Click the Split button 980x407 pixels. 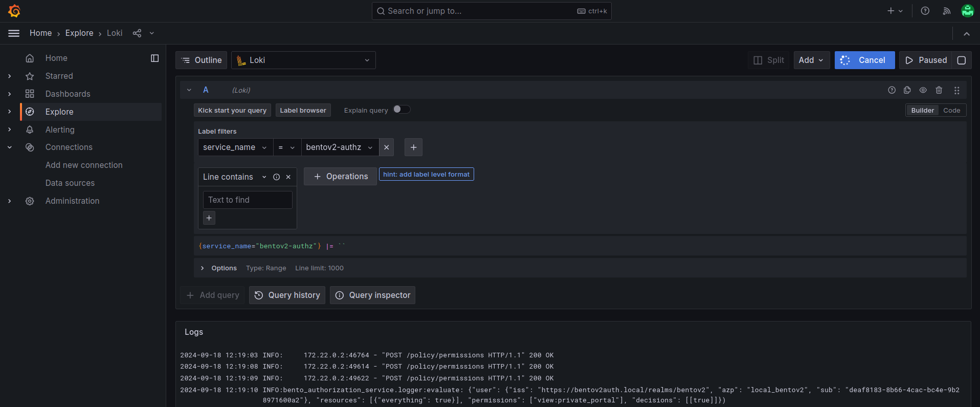[769, 60]
